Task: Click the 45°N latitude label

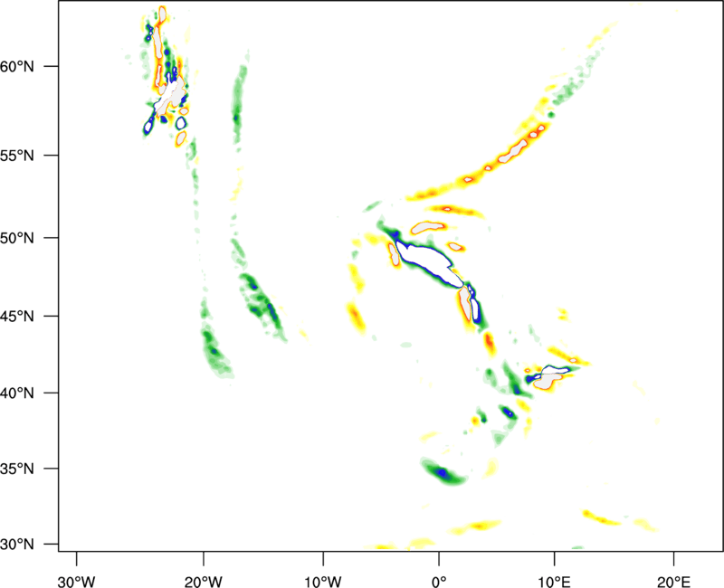Action: (17, 317)
